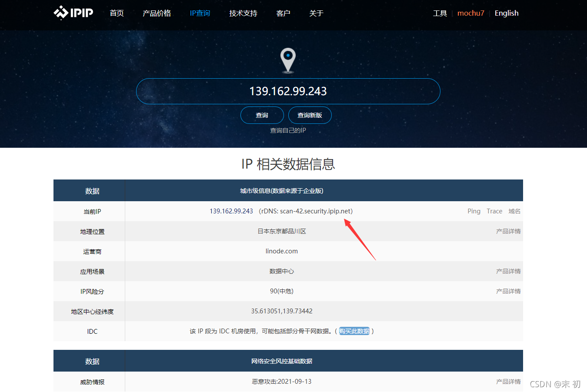The height and width of the screenshot is (392, 587).
Task: Click the 查询 button
Action: [262, 115]
